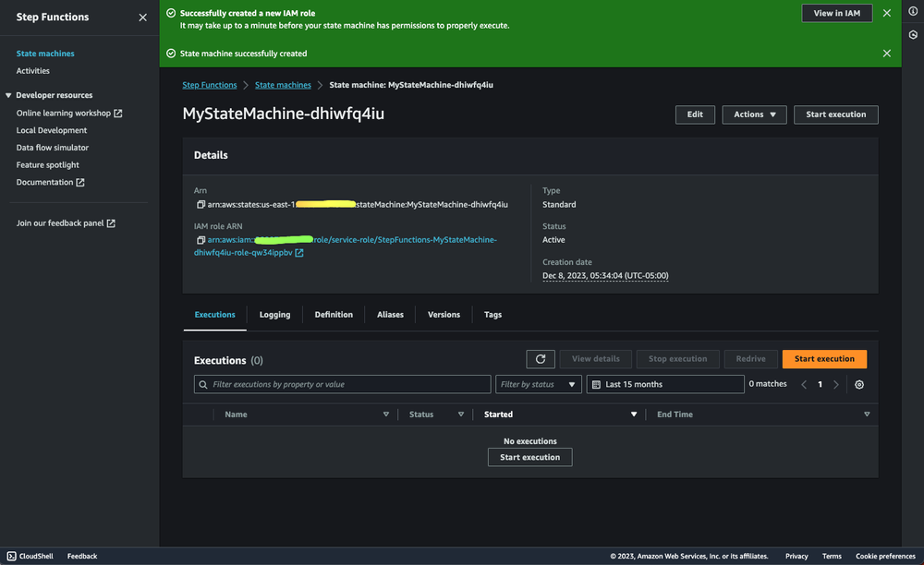This screenshot has height=565, width=924.
Task: Copy the IAM role ARN
Action: 201,239
